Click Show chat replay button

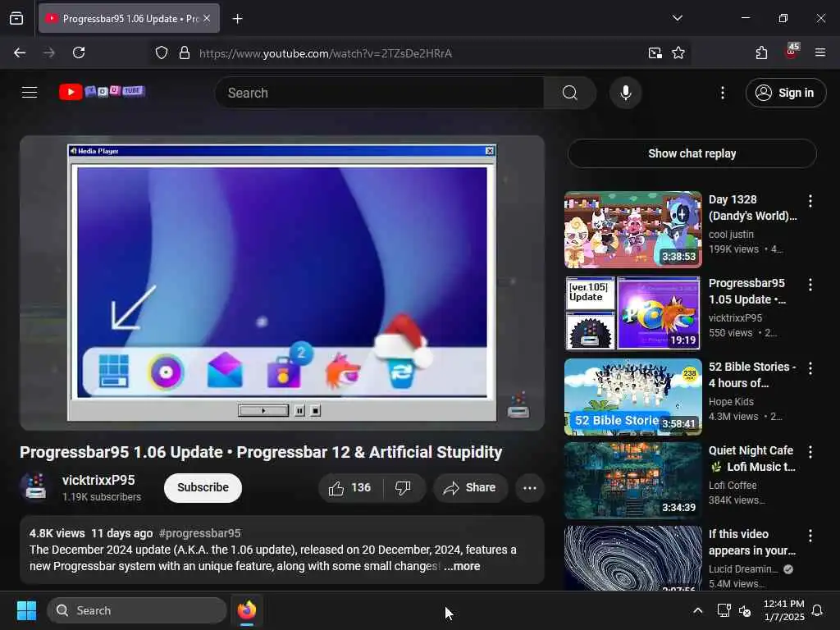point(692,153)
